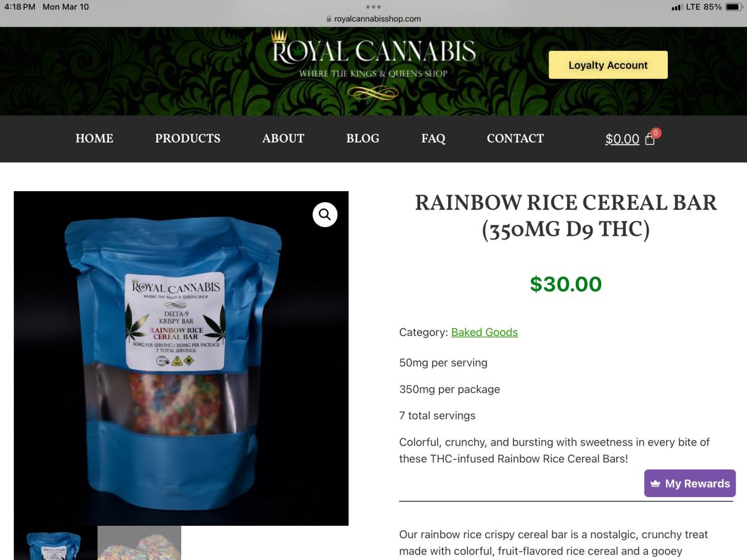This screenshot has width=747, height=560.
Task: Open the shopping cart bag icon
Action: [x=649, y=139]
